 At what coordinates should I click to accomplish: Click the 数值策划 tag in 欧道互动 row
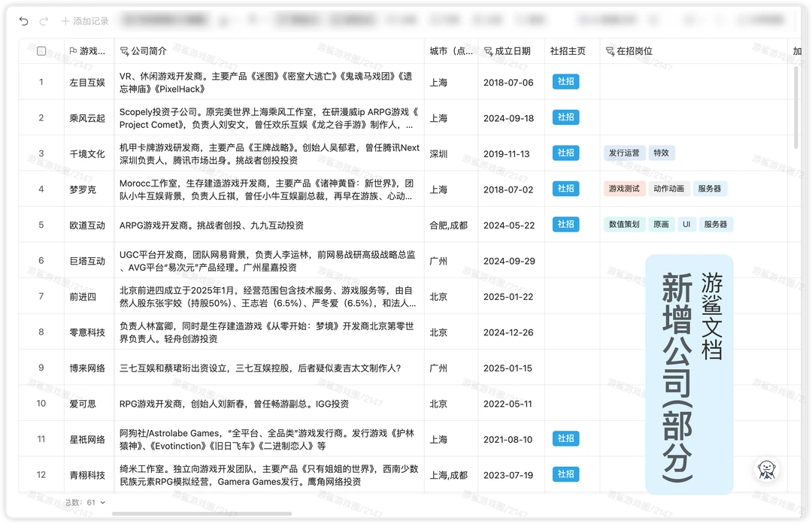coord(624,225)
